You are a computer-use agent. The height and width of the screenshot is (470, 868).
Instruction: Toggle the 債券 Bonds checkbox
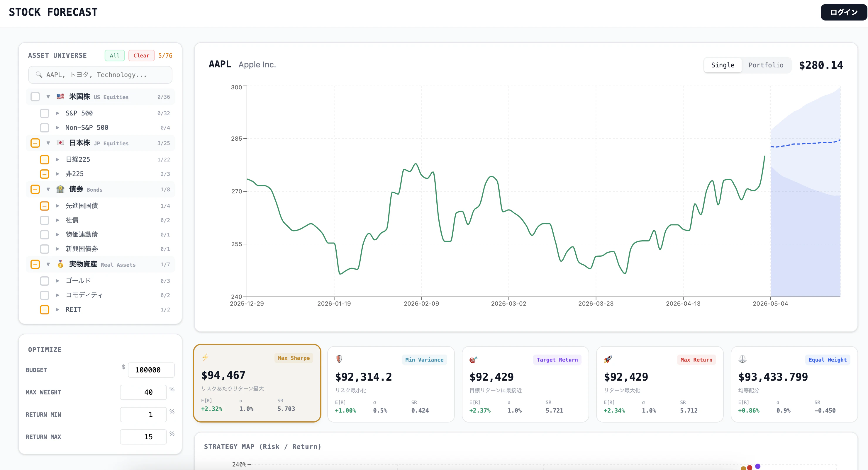(x=35, y=189)
